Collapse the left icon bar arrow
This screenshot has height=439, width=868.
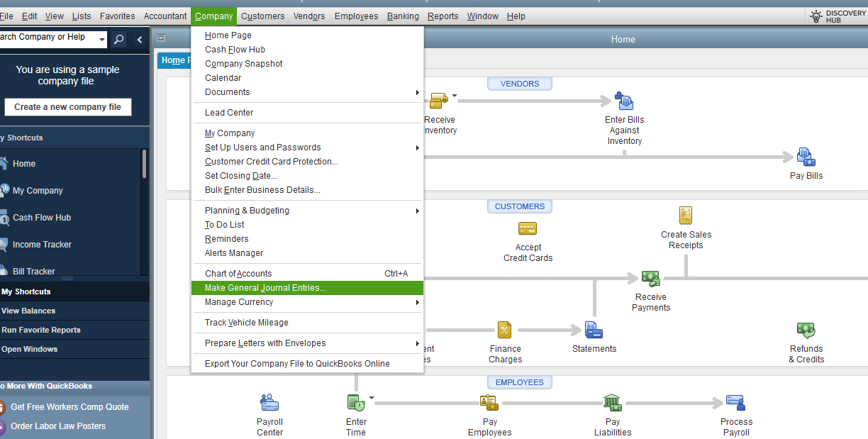click(140, 39)
